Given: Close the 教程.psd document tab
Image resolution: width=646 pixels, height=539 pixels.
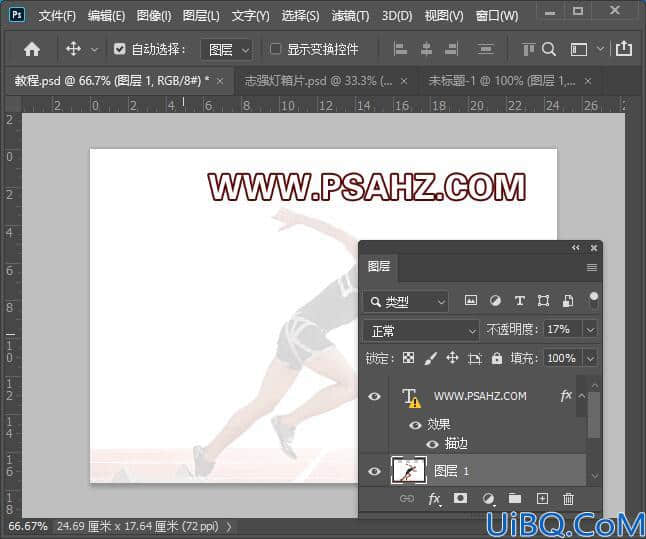Looking at the screenshot, I should point(220,81).
